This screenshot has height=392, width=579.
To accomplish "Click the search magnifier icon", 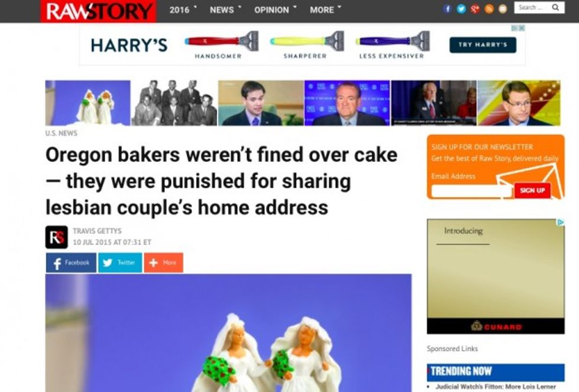I will point(555,8).
